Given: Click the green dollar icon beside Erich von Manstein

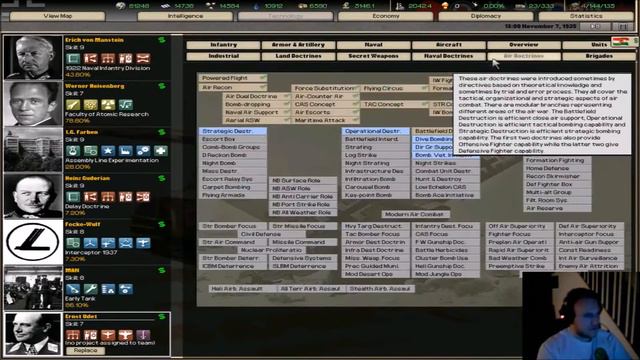Looking at the screenshot, I should click(x=162, y=40).
